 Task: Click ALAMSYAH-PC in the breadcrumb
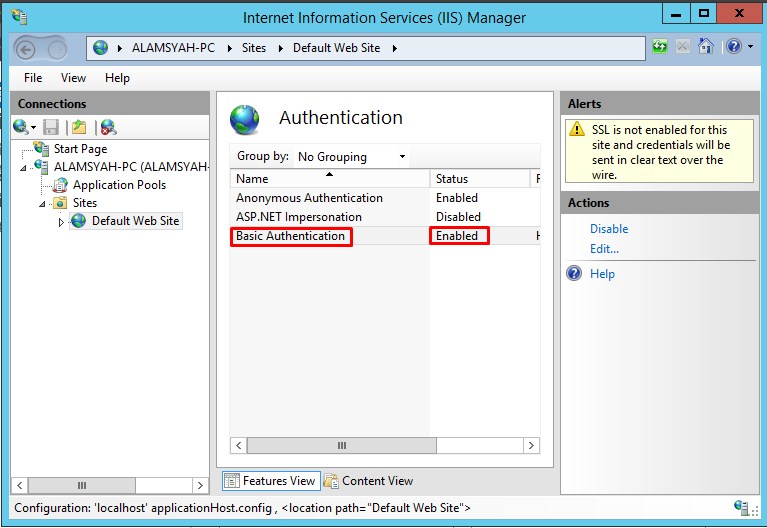coord(173,48)
